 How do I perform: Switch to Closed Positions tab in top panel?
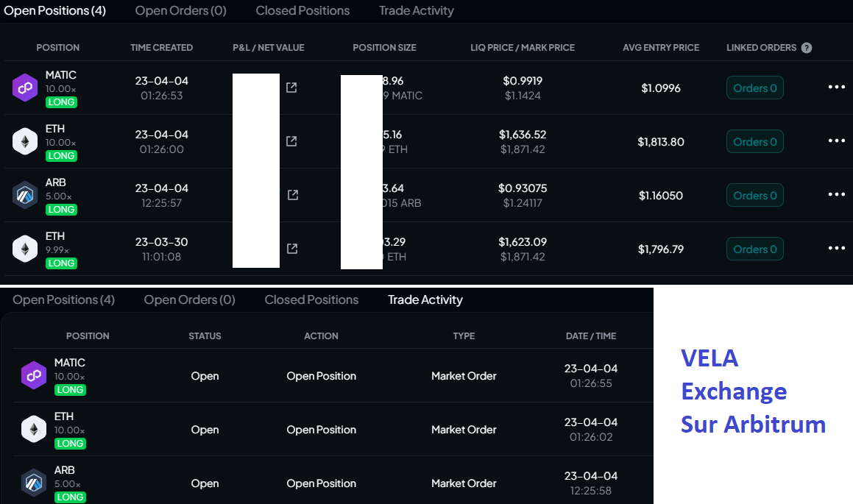pyautogui.click(x=302, y=11)
